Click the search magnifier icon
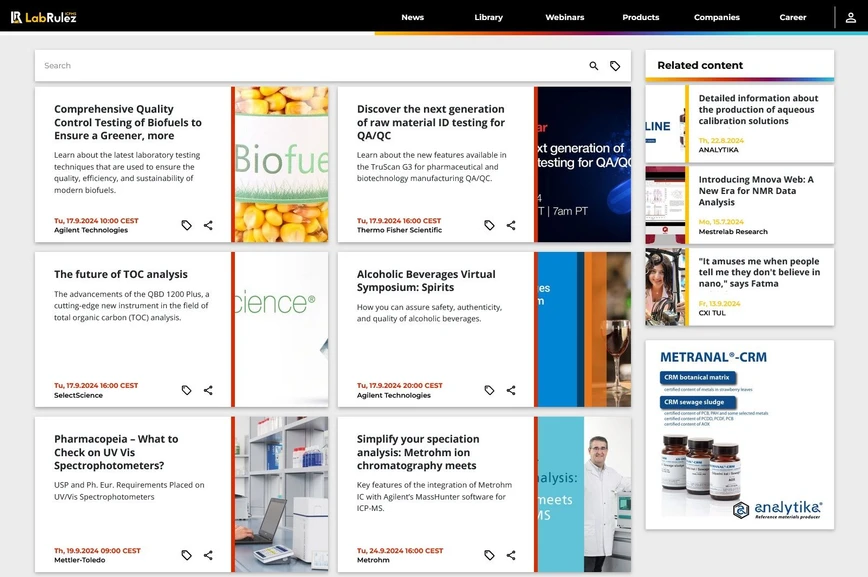868x577 pixels. 593,66
